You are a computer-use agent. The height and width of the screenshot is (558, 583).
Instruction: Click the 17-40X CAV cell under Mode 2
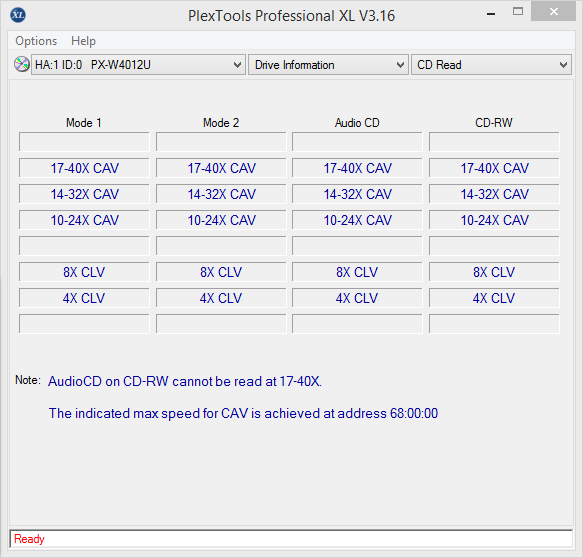tap(221, 168)
